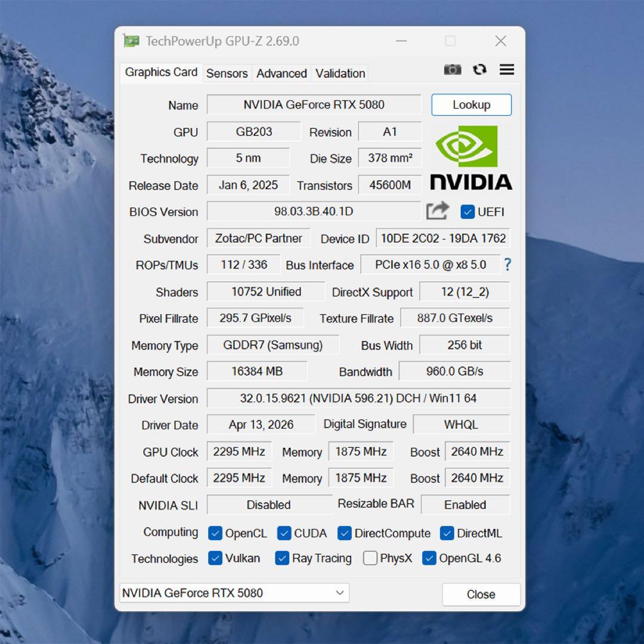This screenshot has width=644, height=644.
Task: Click the Default Clock row Memory 1875 MHz
Action: click(361, 478)
